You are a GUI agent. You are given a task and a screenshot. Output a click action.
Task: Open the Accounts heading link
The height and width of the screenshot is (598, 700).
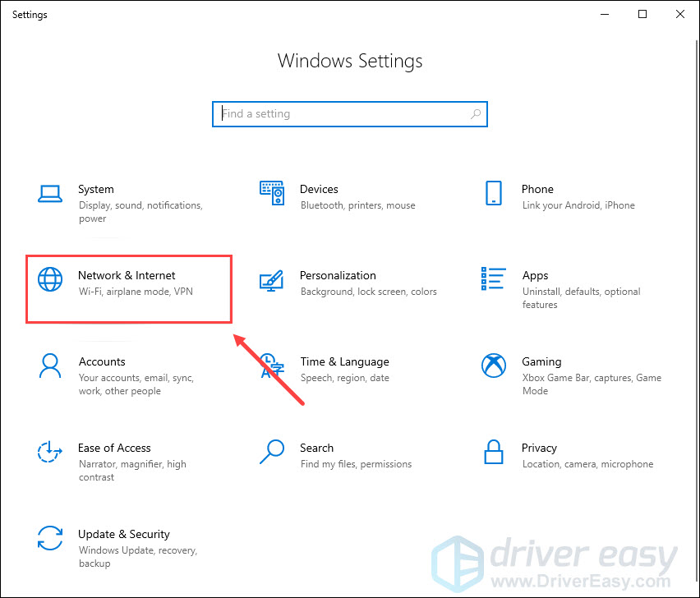click(x=102, y=361)
